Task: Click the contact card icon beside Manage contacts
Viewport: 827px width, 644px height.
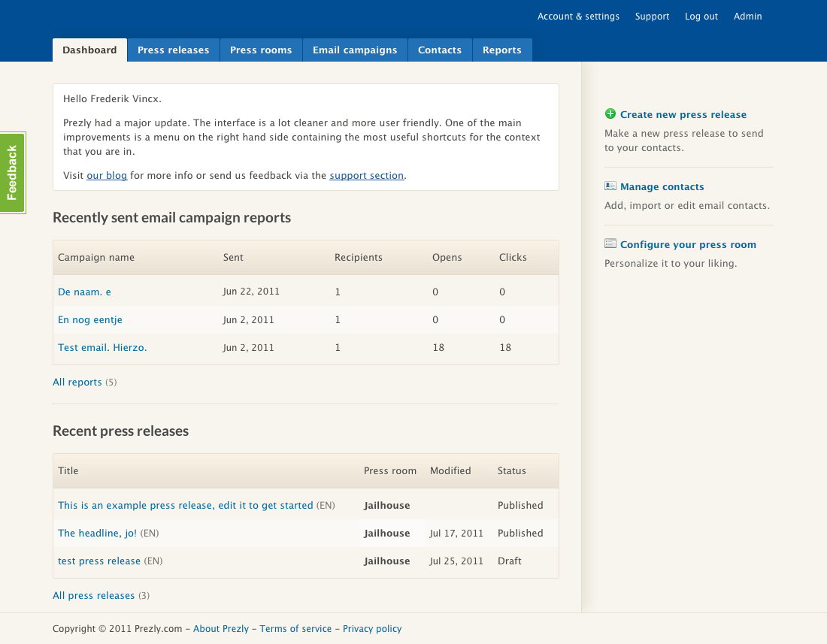Action: click(x=610, y=186)
